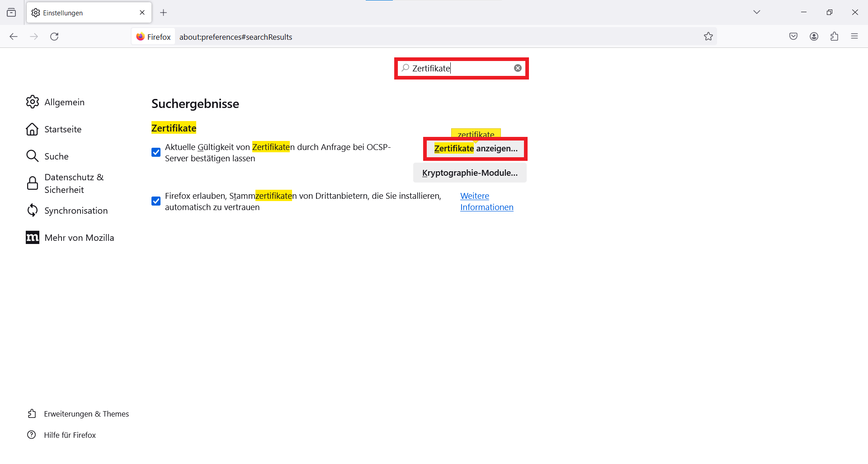
Task: Open the Pocket save icon
Action: (x=793, y=37)
